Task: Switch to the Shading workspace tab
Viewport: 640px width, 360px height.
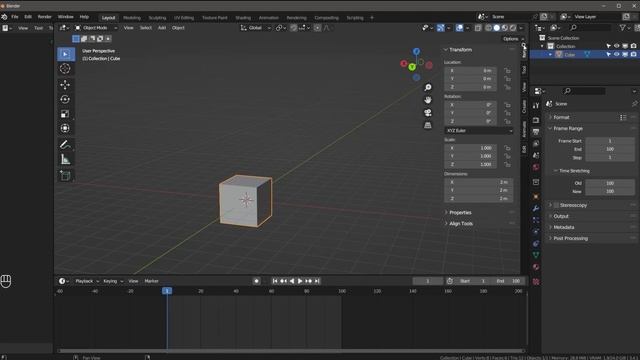Action: (x=243, y=18)
